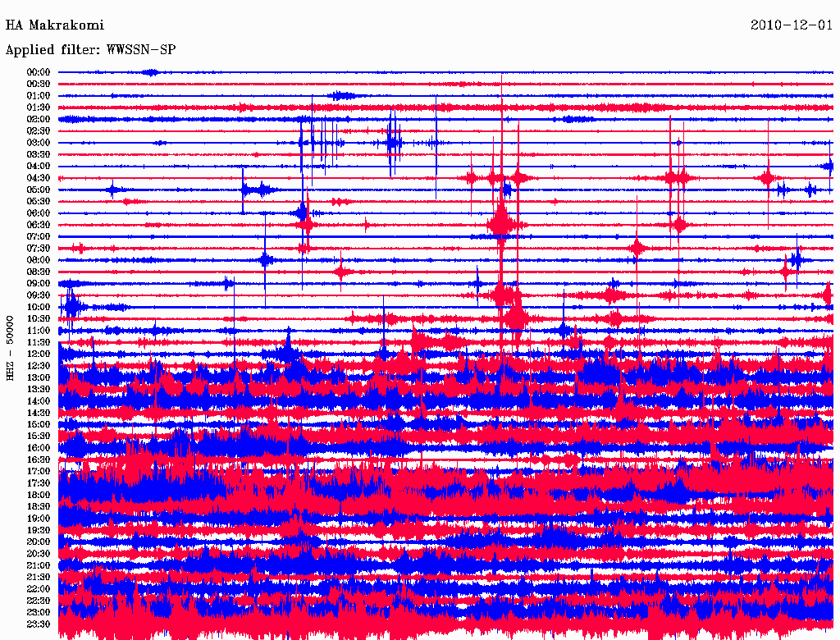
Task: Select the 10:00 time row label
Action: point(39,307)
